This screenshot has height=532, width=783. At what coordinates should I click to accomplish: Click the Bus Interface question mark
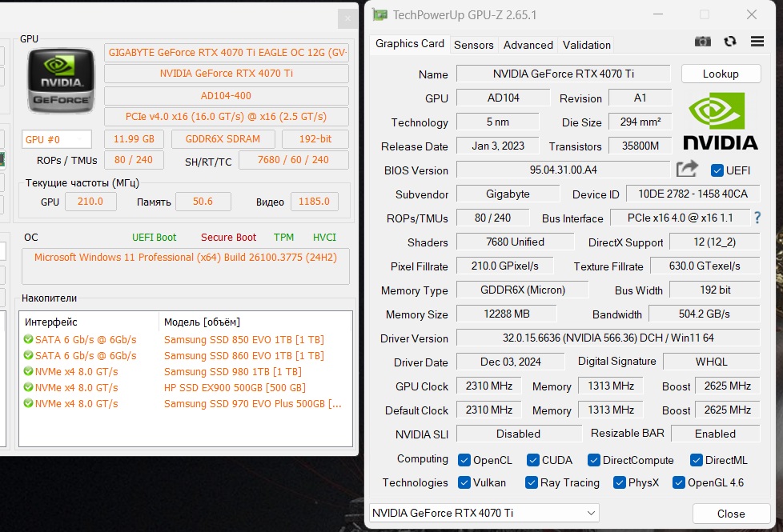pyautogui.click(x=757, y=218)
